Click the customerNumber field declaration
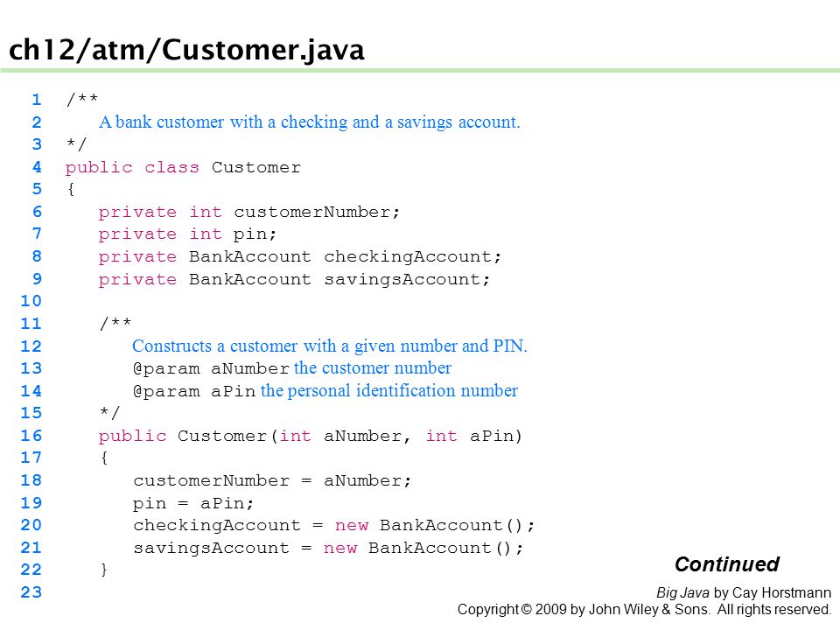840x630 pixels. (x=249, y=212)
